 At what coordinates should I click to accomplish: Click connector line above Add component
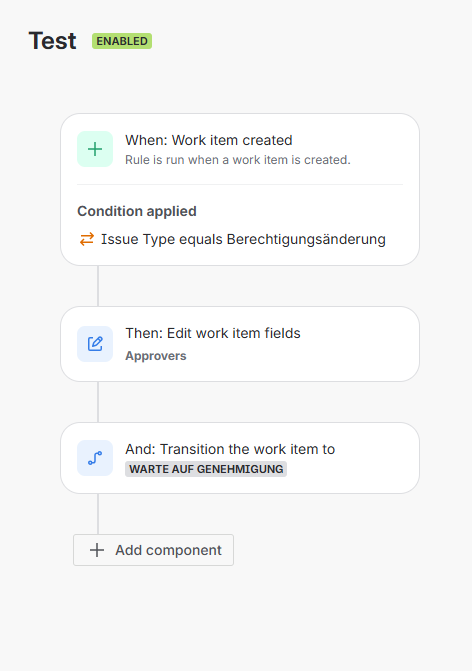pyautogui.click(x=98, y=514)
